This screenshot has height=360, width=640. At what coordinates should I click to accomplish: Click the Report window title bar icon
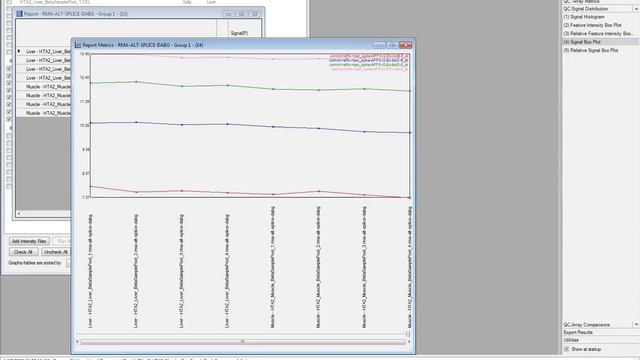(19, 13)
